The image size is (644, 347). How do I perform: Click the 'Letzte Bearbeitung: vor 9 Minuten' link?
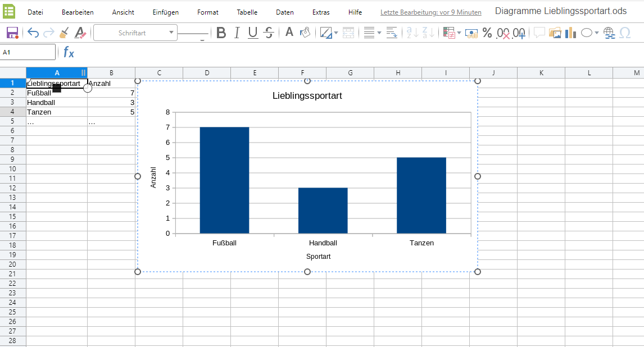click(x=431, y=12)
